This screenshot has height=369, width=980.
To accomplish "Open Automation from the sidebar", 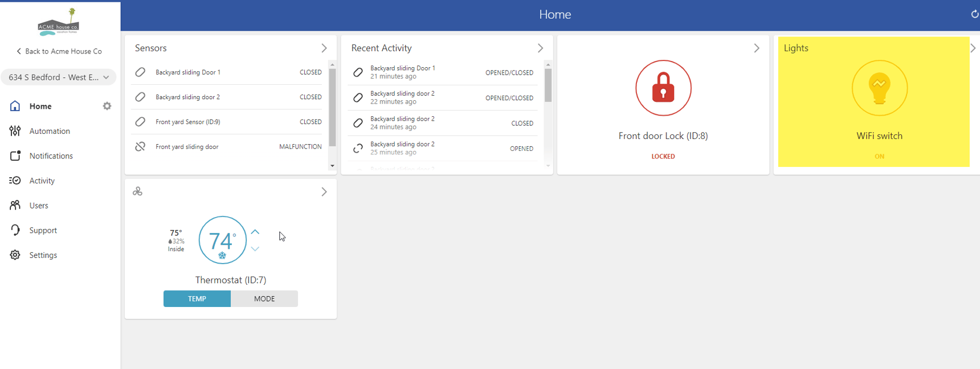I will [50, 131].
